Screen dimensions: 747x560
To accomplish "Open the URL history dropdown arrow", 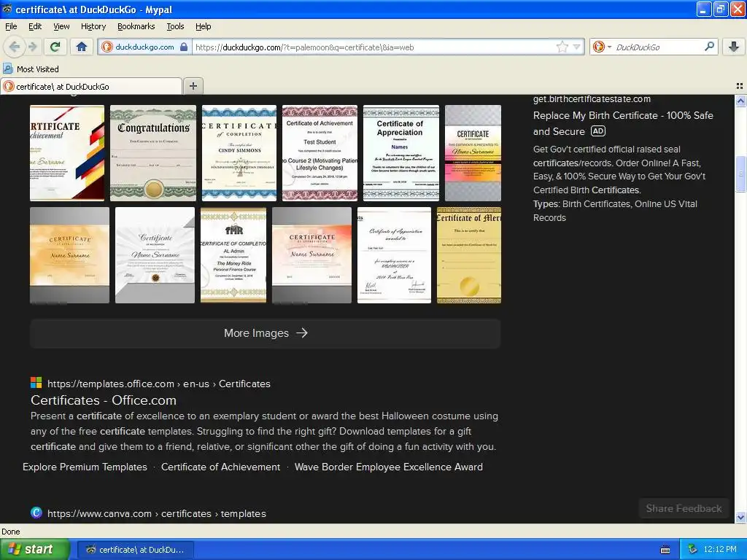I will click(x=576, y=47).
